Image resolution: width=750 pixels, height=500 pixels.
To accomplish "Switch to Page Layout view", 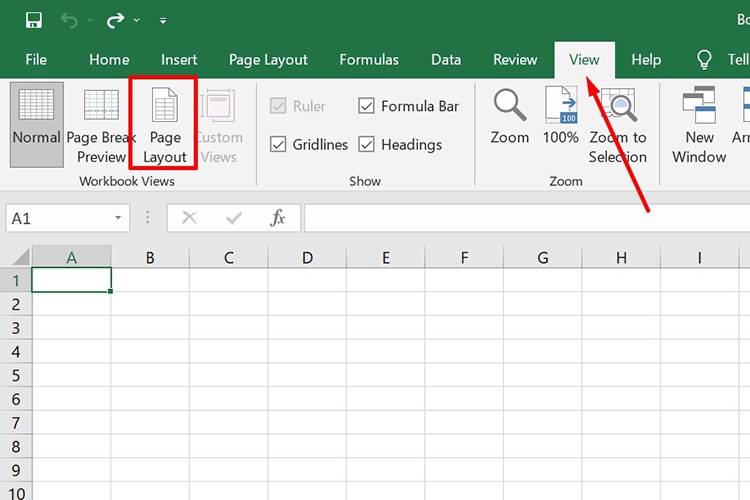I will tap(164, 125).
